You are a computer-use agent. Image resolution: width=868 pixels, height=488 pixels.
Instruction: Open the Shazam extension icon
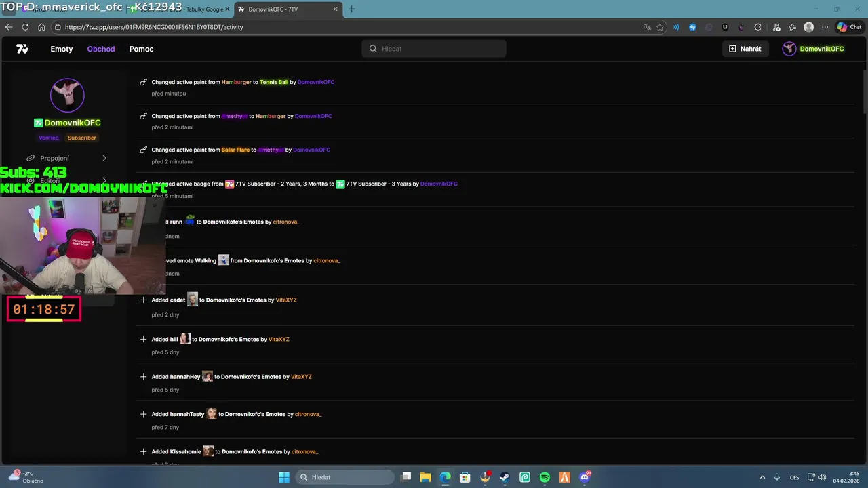pos(692,27)
